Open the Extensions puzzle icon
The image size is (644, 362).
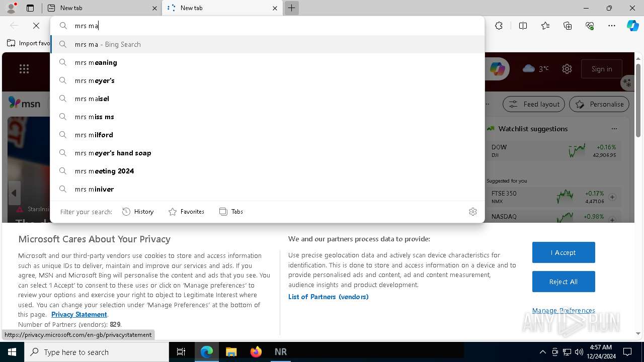pos(499,26)
